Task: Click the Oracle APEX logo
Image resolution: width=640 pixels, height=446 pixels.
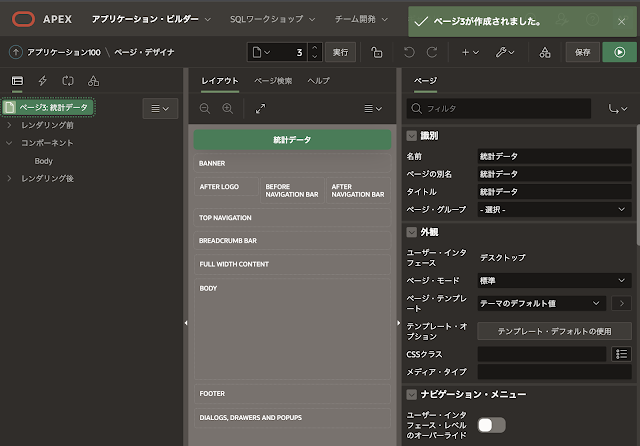Action: click(x=23, y=19)
